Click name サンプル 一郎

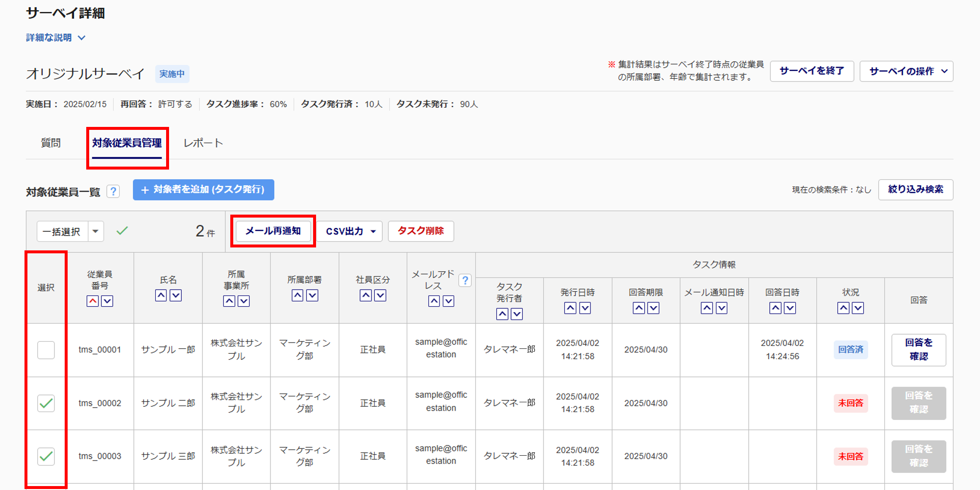168,349
